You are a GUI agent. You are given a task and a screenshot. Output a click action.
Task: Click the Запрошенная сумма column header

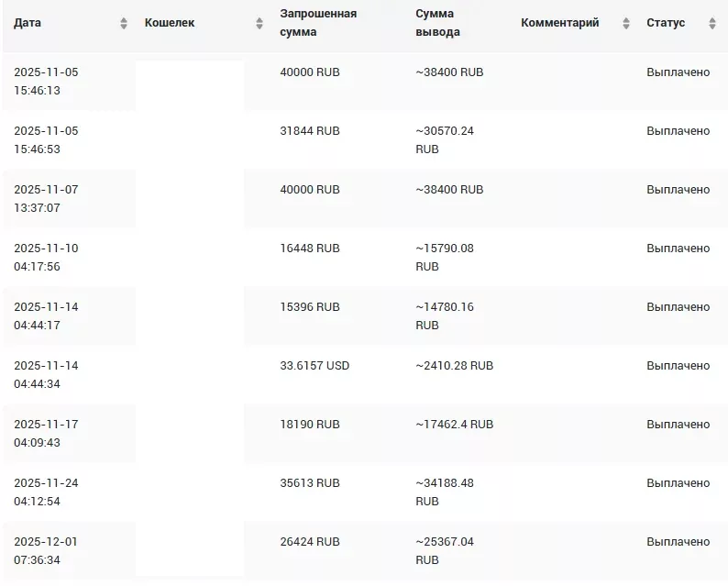(x=318, y=23)
